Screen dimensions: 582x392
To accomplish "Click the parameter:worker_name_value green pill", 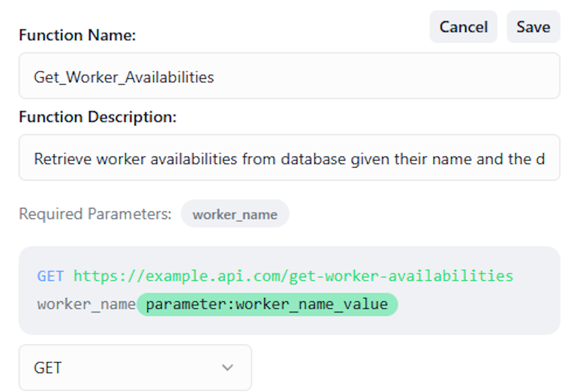I will point(267,304).
